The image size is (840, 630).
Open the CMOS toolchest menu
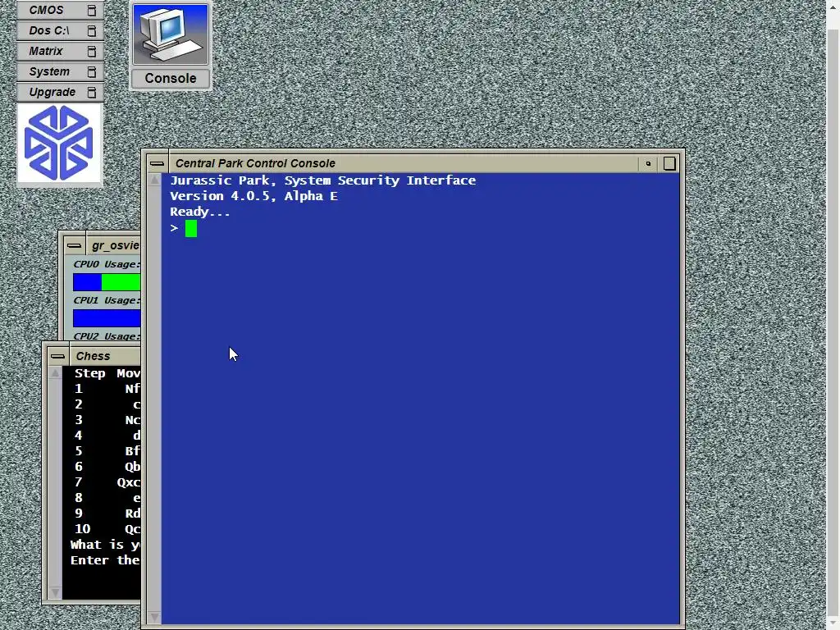coord(60,10)
